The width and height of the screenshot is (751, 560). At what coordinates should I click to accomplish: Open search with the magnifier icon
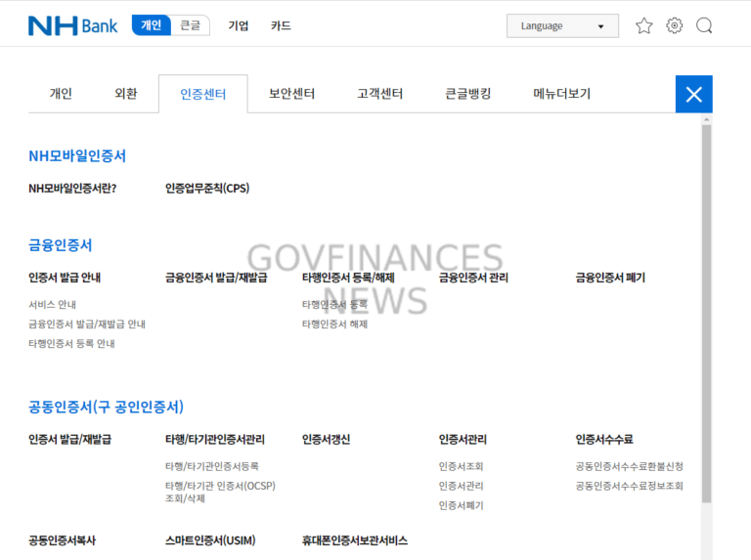coord(704,25)
